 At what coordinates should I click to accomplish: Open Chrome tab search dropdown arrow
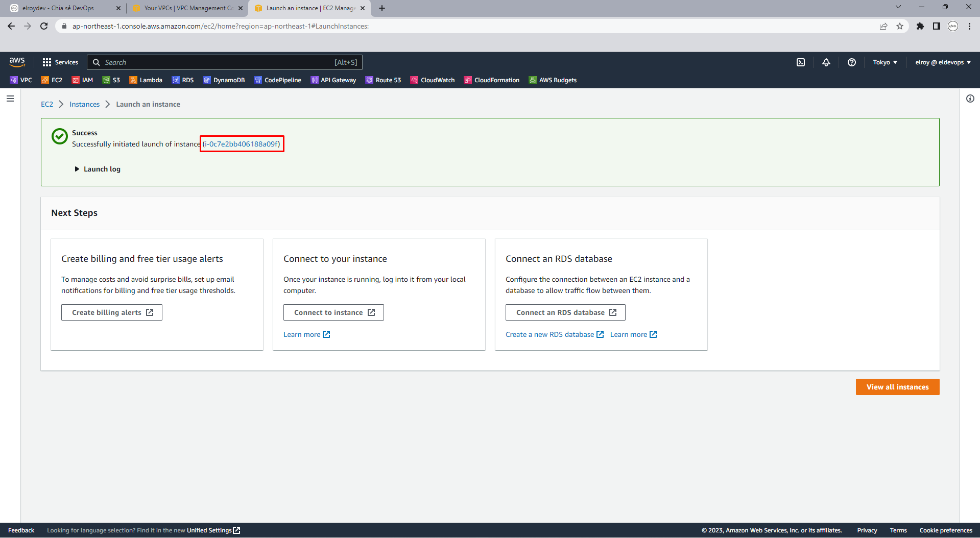point(898,7)
